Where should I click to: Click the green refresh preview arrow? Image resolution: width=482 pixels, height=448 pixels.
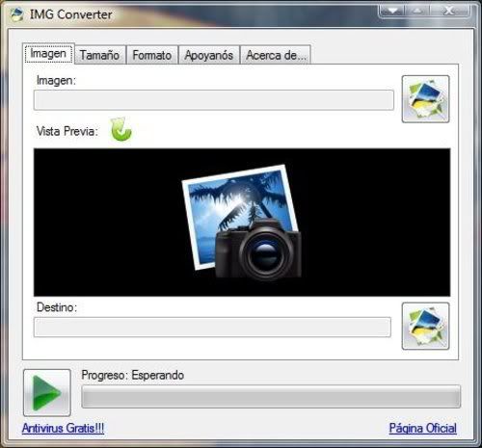pos(120,129)
